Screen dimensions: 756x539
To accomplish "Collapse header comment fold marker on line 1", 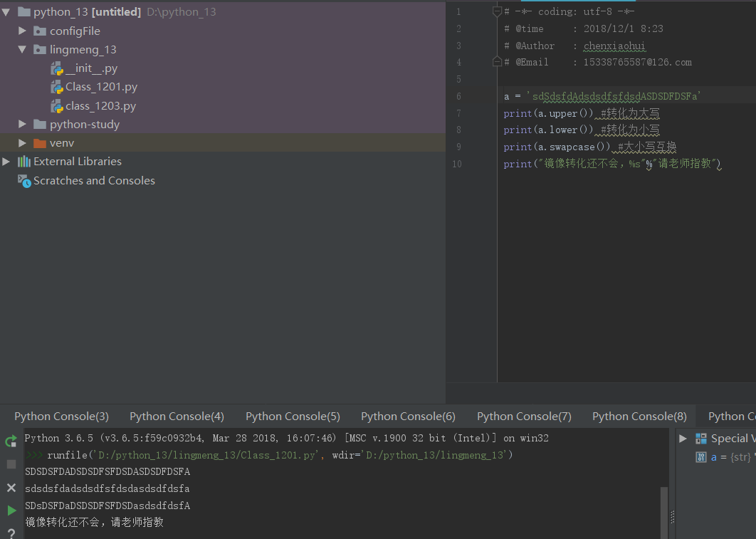I will coord(497,11).
